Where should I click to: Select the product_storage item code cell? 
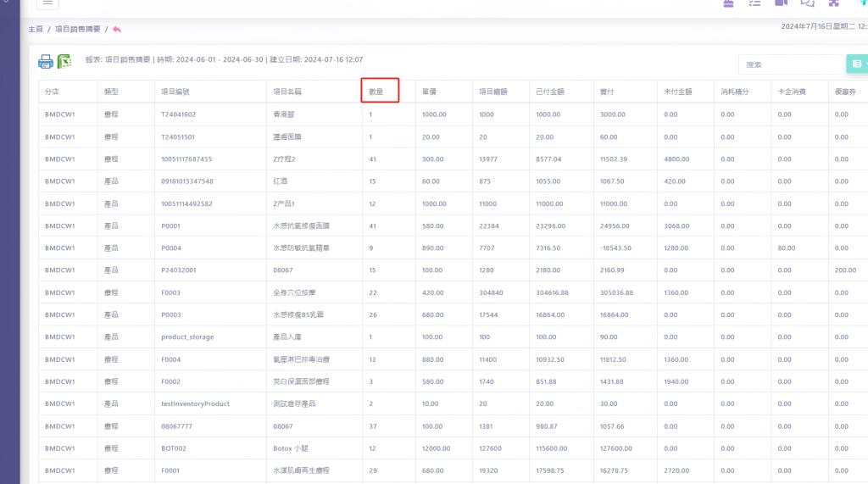pyautogui.click(x=187, y=337)
